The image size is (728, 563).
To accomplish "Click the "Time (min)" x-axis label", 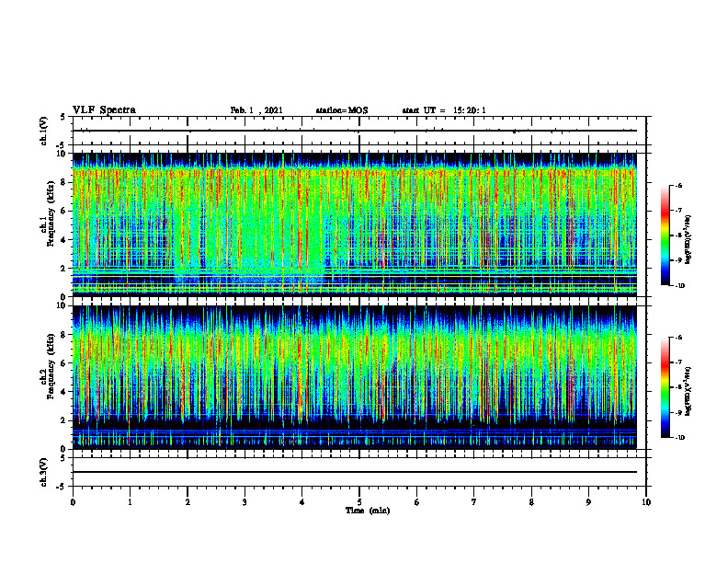I will (368, 511).
